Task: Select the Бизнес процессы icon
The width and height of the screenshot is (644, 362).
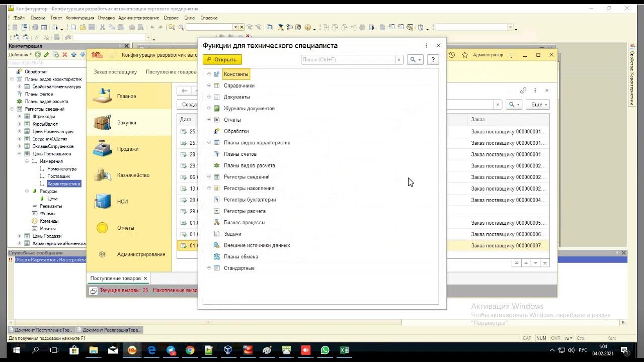Action: pos(217,222)
